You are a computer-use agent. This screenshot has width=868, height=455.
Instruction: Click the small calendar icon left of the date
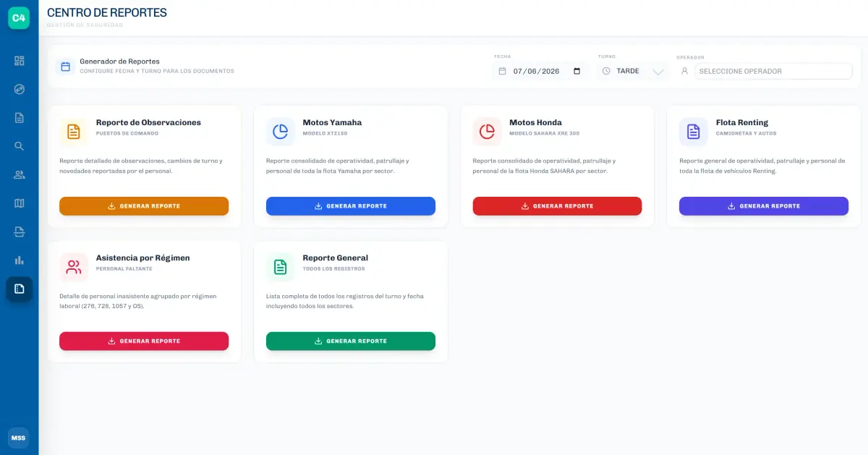coord(503,71)
